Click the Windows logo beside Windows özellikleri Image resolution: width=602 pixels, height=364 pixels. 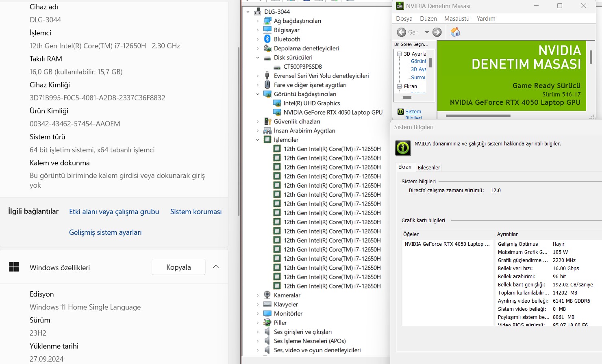click(14, 267)
